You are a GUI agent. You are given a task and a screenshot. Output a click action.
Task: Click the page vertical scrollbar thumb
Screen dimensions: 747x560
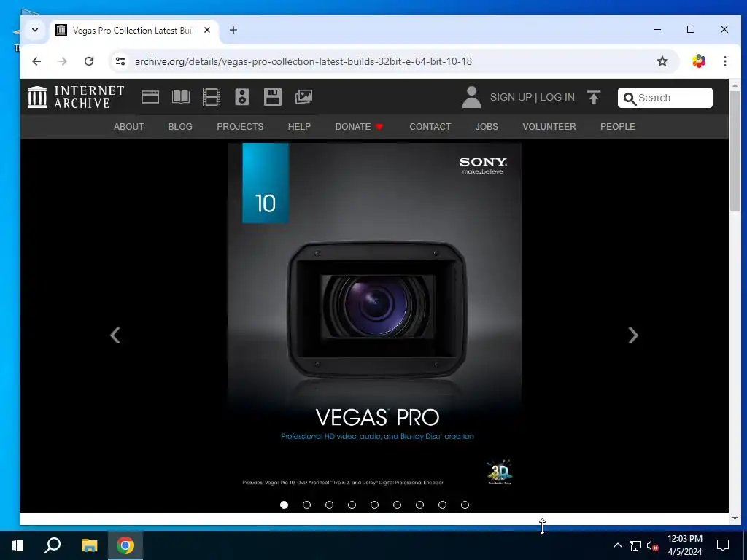pos(735,150)
